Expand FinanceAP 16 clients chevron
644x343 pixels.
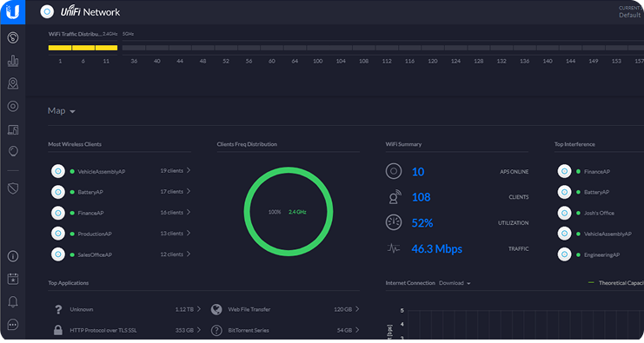tap(189, 212)
